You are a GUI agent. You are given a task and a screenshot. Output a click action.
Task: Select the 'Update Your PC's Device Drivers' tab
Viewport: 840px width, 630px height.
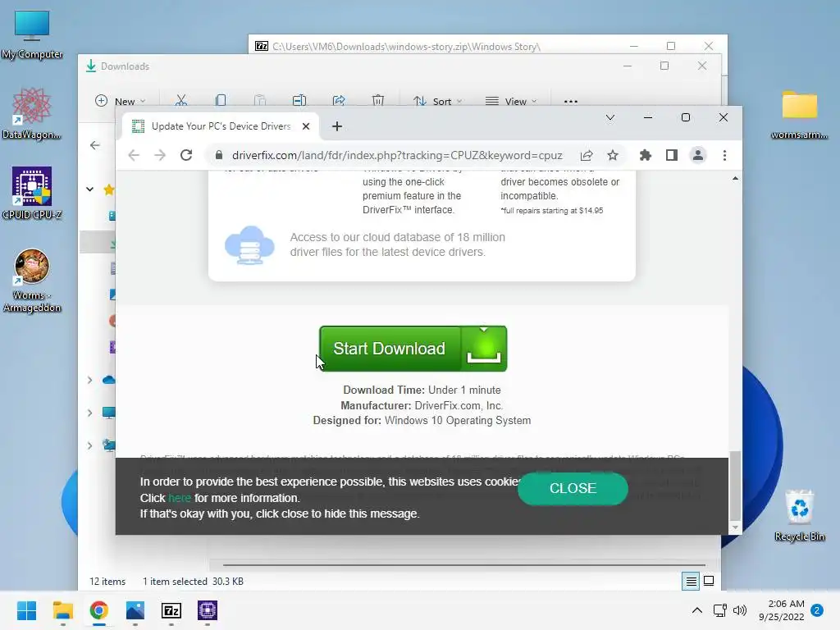pos(221,126)
